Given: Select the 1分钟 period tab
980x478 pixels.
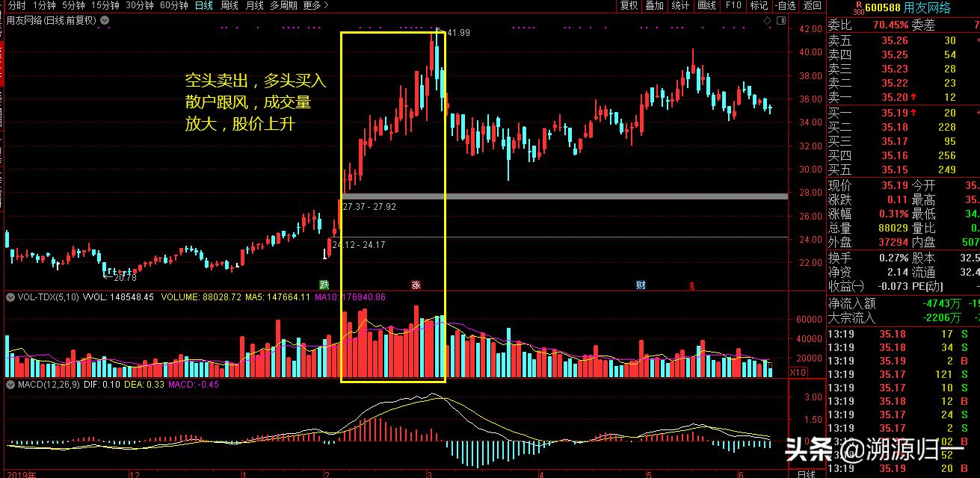Looking at the screenshot, I should 44,5.
